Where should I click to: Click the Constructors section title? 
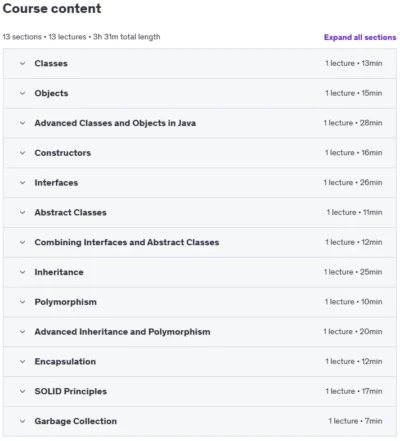63,153
